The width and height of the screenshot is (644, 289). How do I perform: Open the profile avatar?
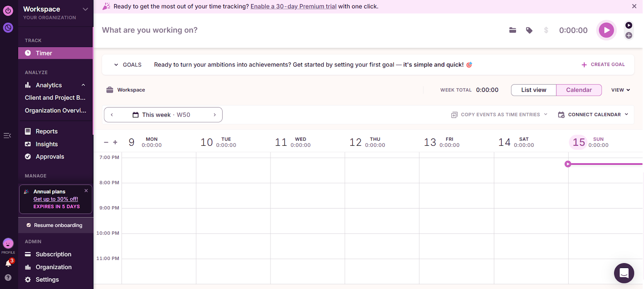tap(8, 244)
